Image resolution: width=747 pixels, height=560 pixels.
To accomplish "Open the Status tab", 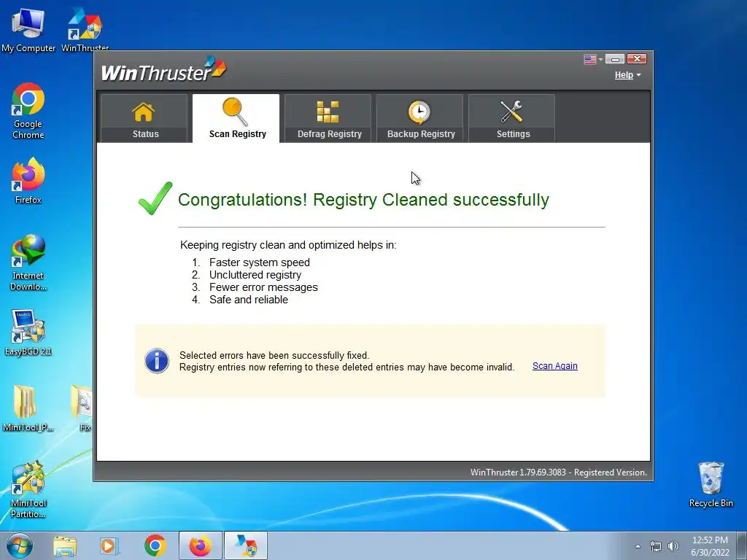I will tap(144, 118).
